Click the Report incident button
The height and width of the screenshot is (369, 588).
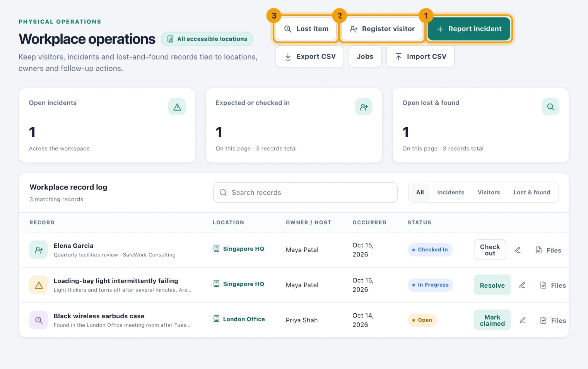(469, 29)
